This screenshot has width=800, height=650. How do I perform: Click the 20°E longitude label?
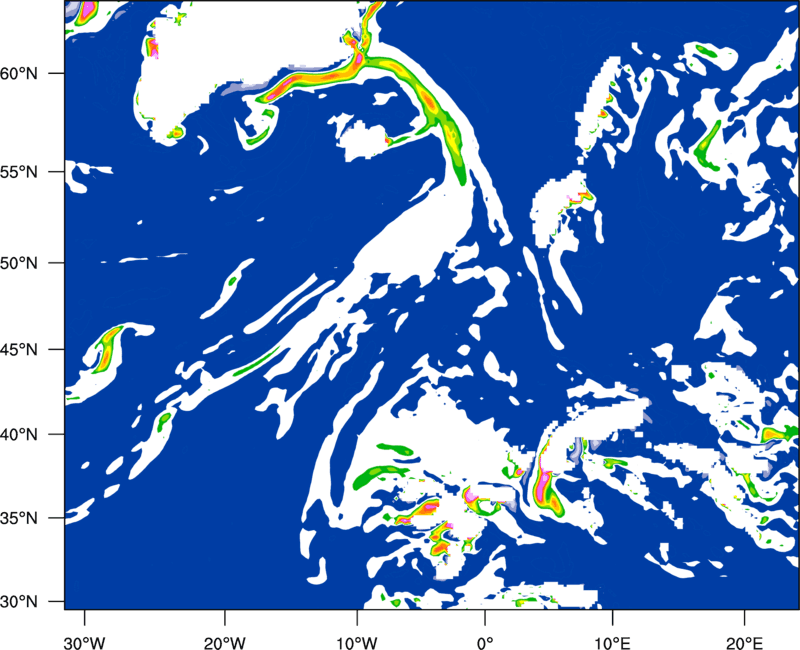[743, 643]
